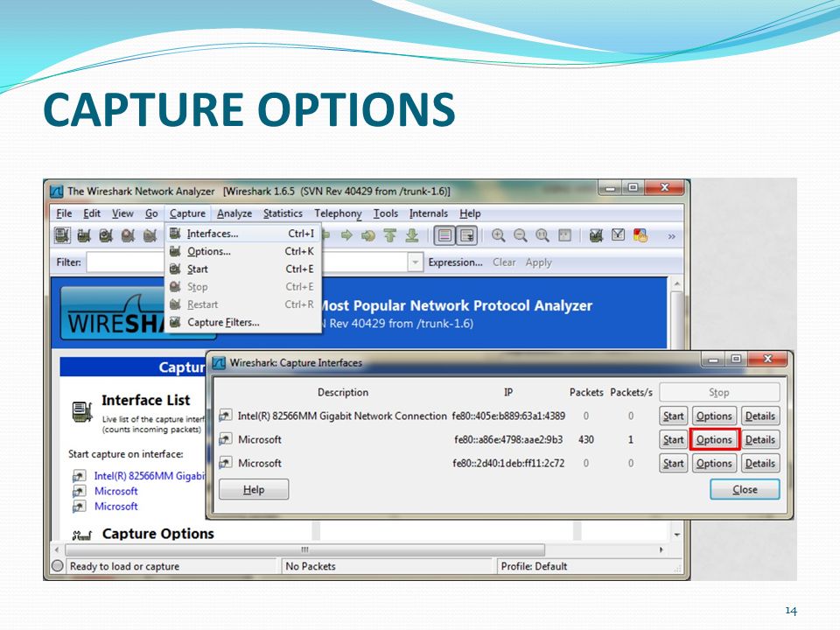Click the Intel(R) 82566MM Gigabi link in main window
Viewport: 840px width, 630px height.
pos(150,476)
